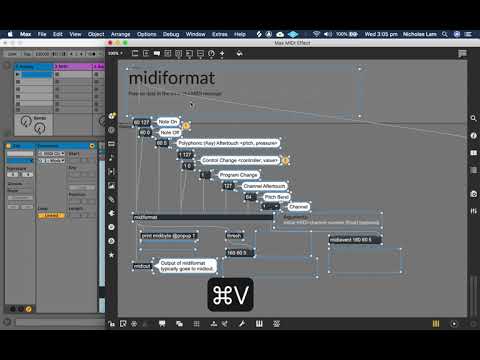Open the Apple menu
Image resolution: width=480 pixels, height=360 pixels.
[x=10, y=34]
